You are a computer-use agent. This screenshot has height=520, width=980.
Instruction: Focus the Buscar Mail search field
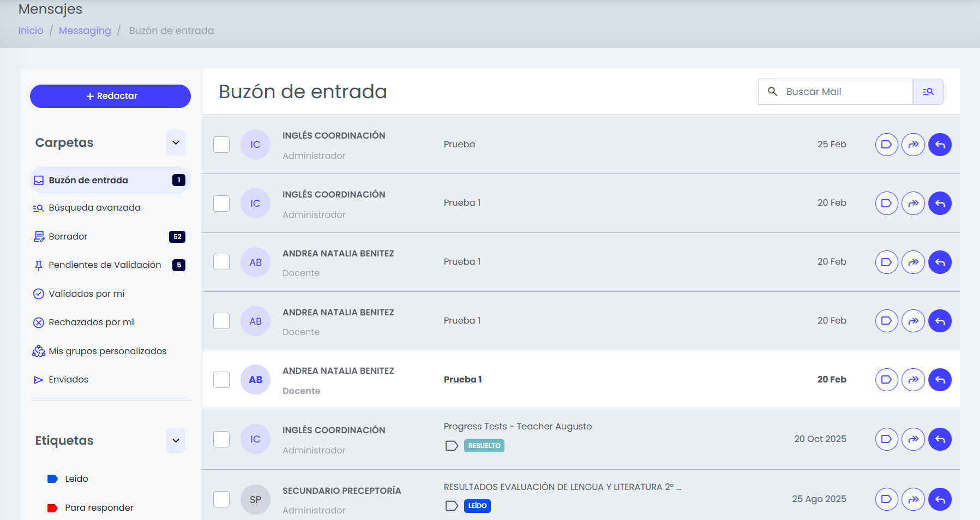coord(835,92)
